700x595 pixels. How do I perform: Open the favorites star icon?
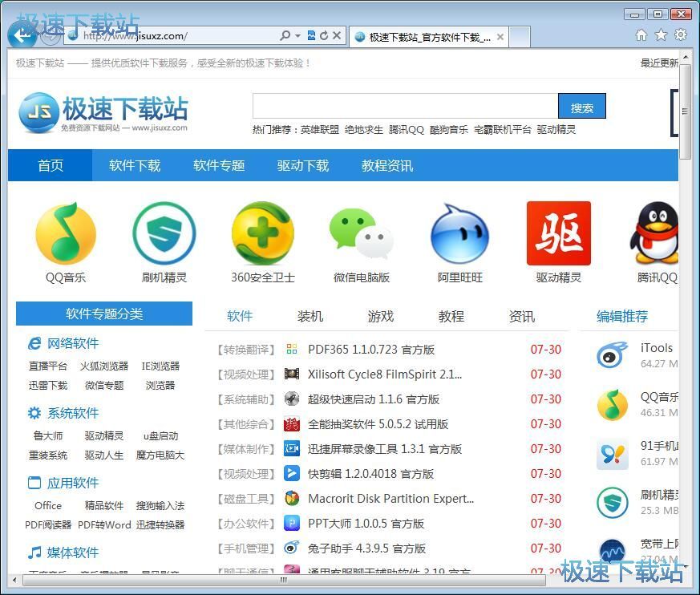661,34
